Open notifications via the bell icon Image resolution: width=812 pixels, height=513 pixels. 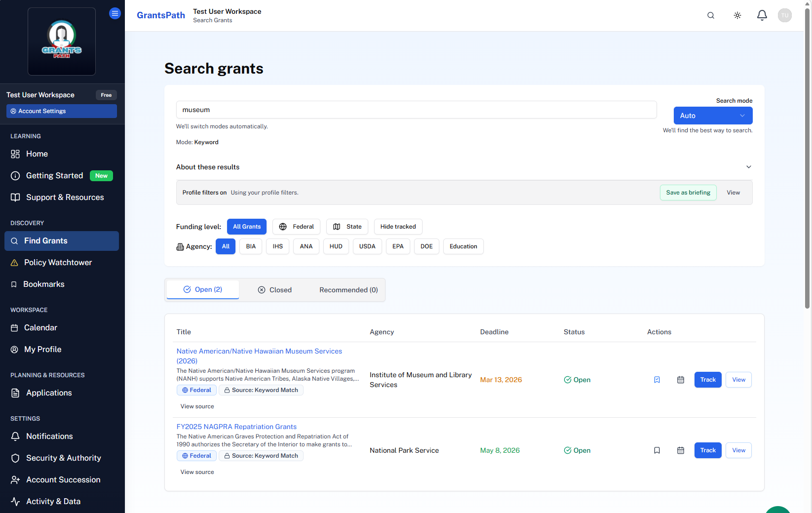pos(762,15)
